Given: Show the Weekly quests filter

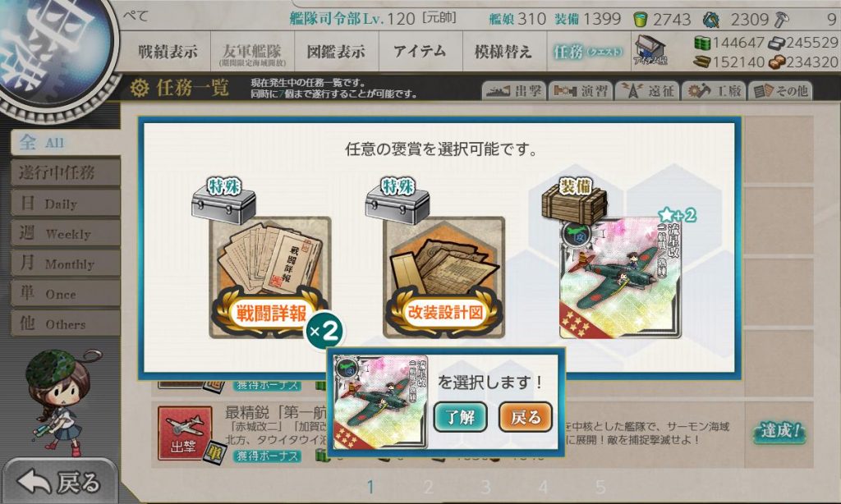Looking at the screenshot, I should click(66, 233).
